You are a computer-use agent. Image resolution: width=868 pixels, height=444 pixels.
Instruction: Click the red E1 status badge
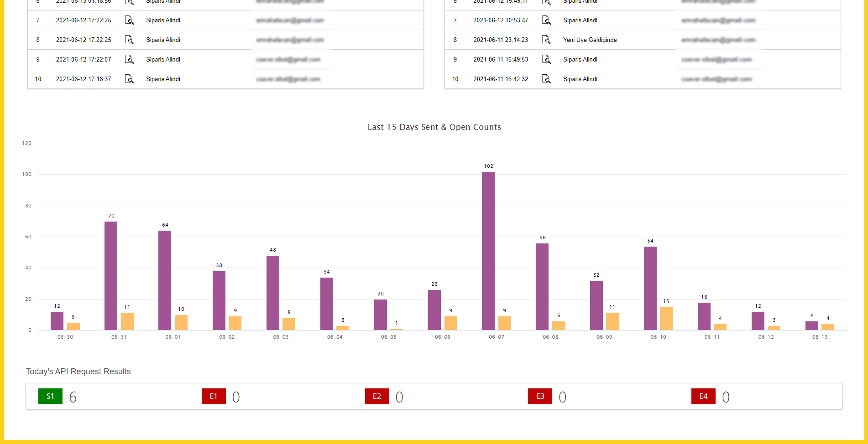point(214,396)
